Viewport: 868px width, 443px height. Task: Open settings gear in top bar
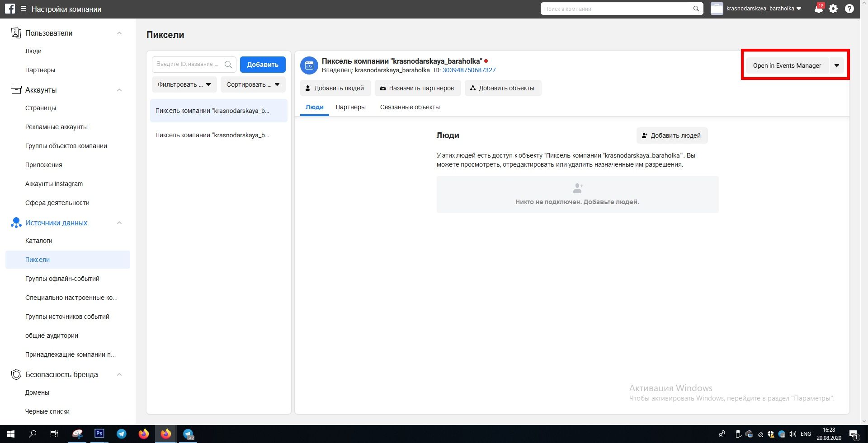833,9
